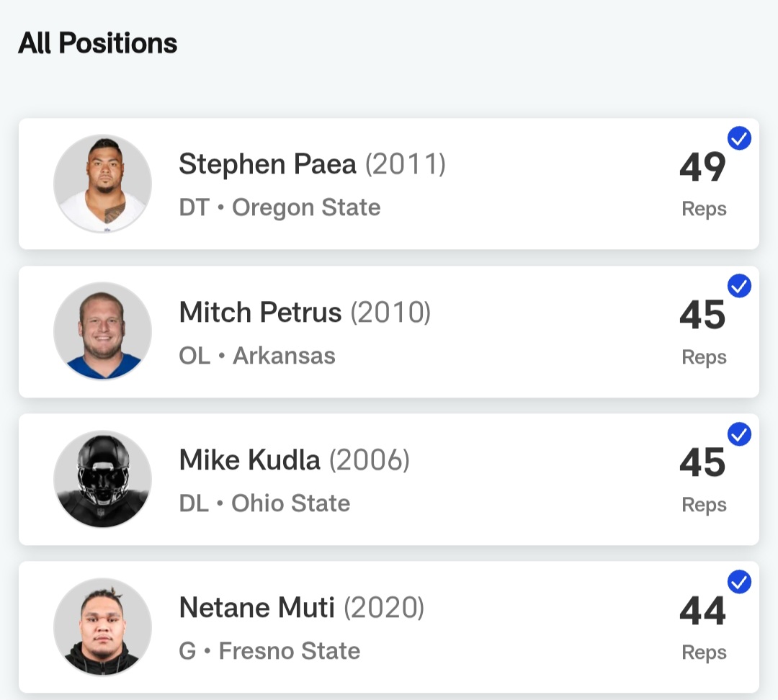Open Mitch Petrus's profile photo

102,331
